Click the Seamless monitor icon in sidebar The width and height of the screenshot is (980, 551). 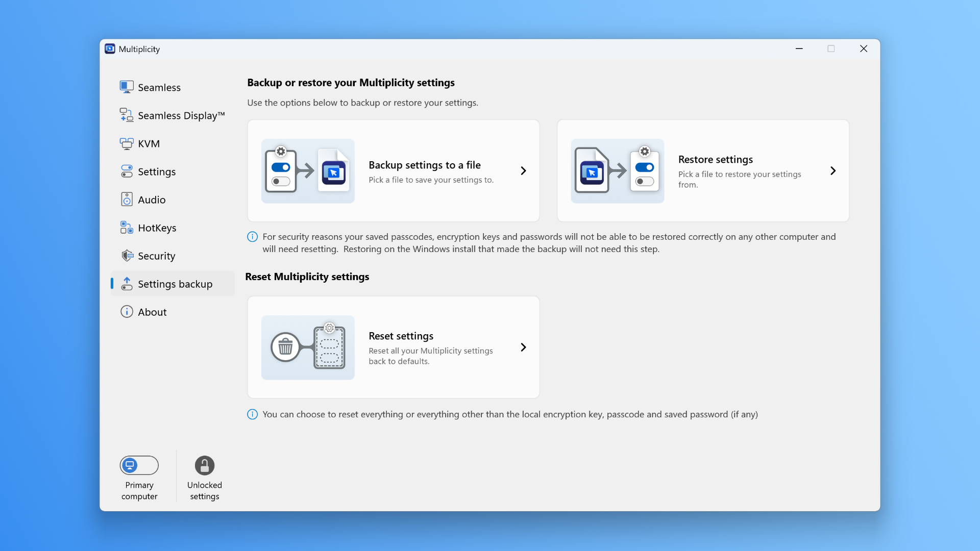[127, 87]
